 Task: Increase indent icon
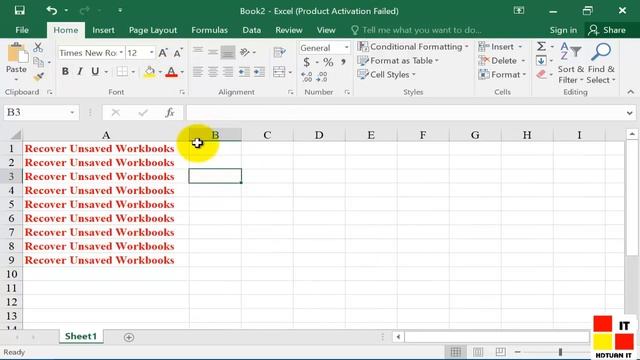tap(259, 72)
